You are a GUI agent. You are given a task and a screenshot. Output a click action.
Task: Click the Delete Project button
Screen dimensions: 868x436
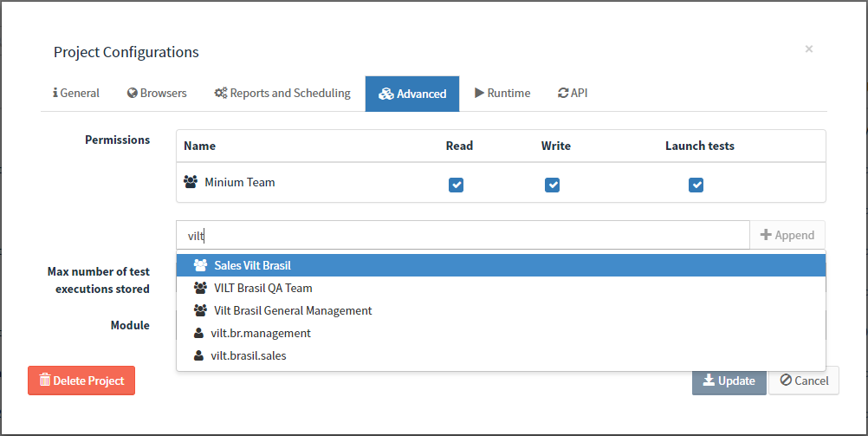(x=81, y=381)
